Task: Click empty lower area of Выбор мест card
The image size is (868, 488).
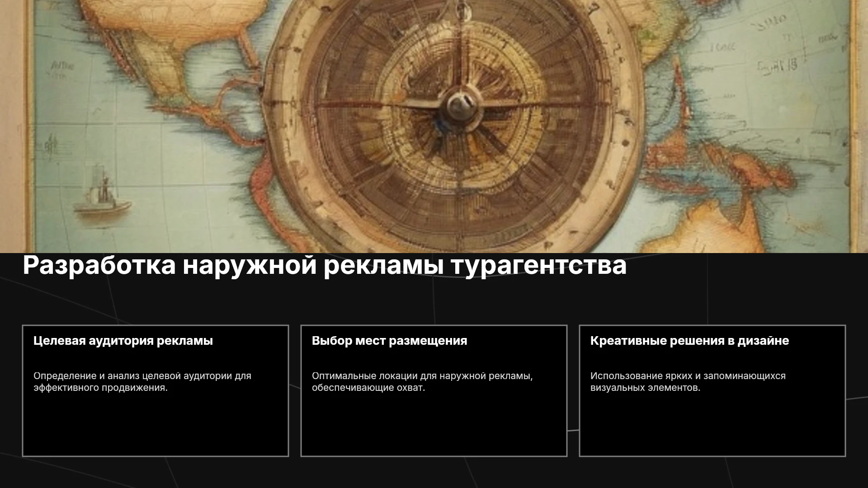Action: pyautogui.click(x=434, y=425)
